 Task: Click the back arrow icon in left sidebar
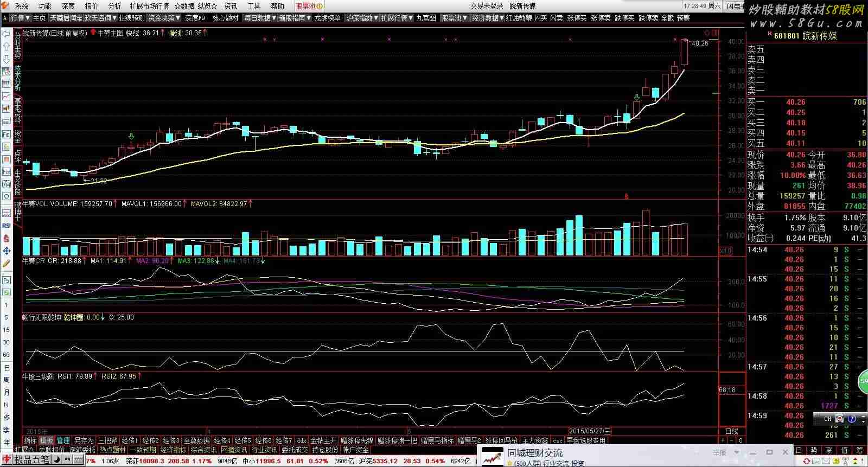(7, 34)
